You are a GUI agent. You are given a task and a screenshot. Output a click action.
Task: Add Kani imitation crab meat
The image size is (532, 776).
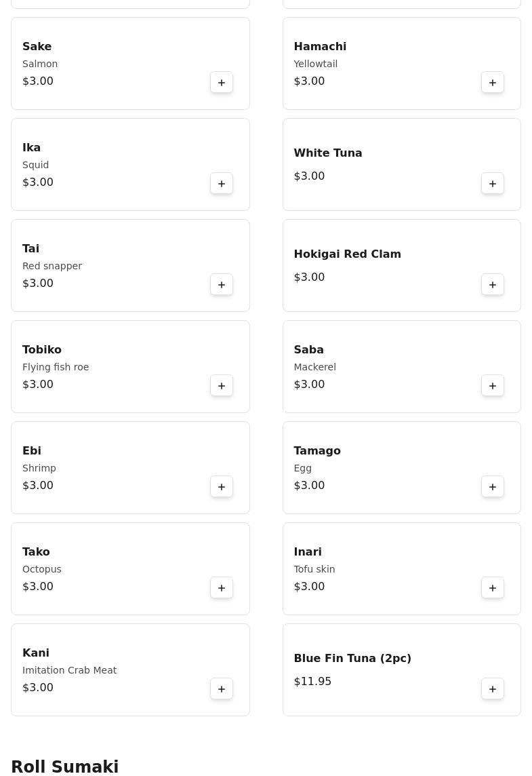(222, 688)
